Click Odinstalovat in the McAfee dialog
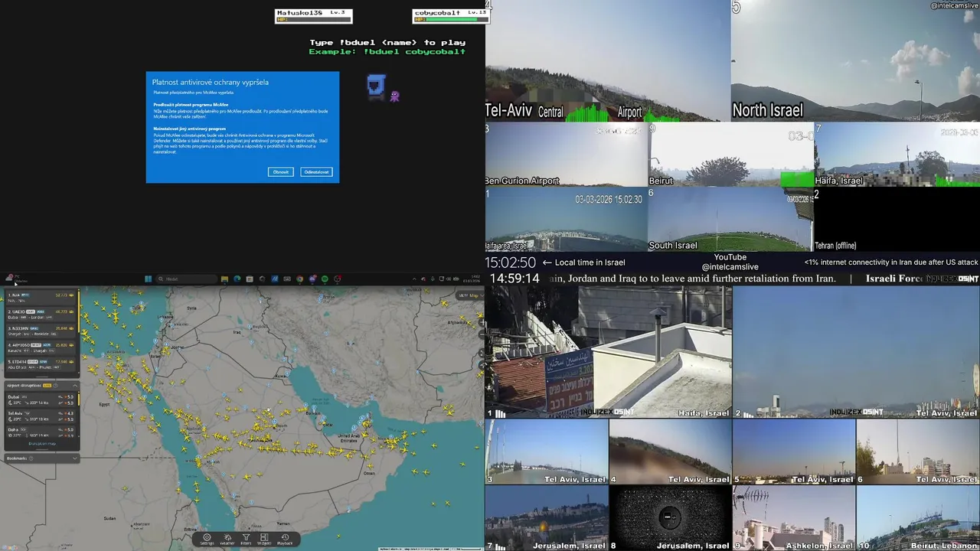Screen dimensions: 980x551 [x=316, y=171]
